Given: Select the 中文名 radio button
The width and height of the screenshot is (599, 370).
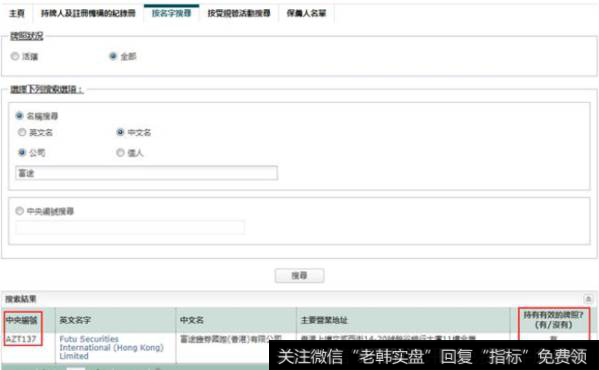Looking at the screenshot, I should [120, 132].
